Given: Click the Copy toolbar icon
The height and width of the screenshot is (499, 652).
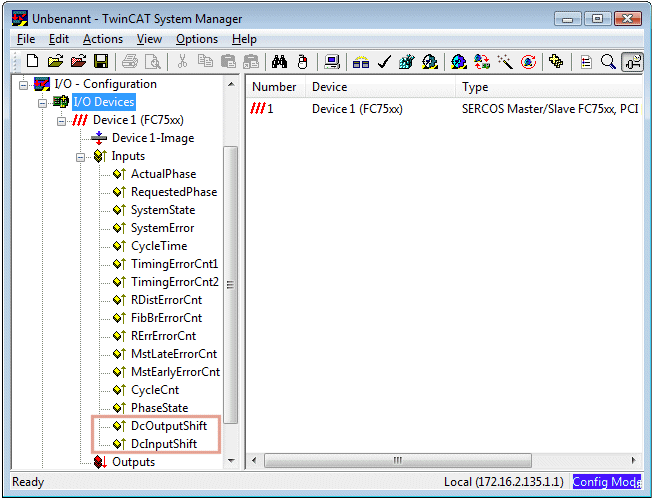Looking at the screenshot, I should coord(205,62).
